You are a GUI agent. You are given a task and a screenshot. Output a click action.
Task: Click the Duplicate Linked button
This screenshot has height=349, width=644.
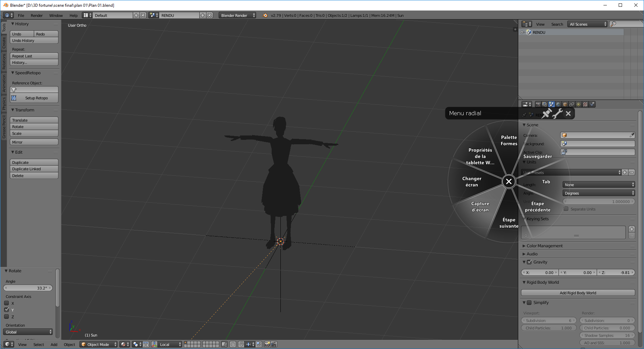[34, 169]
